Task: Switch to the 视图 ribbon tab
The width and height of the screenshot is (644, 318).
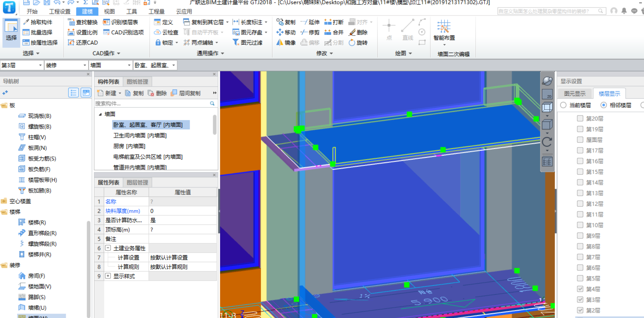Action: point(109,11)
